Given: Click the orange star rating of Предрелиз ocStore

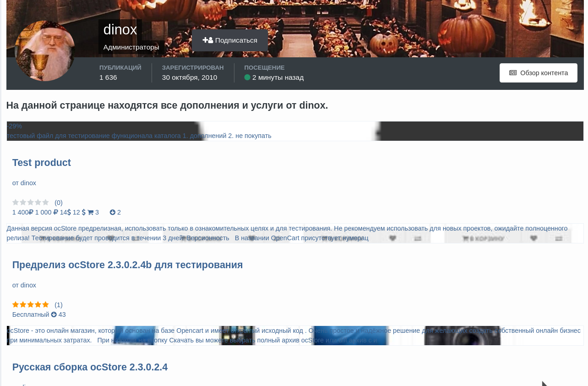Looking at the screenshot, I should click(x=31, y=304).
